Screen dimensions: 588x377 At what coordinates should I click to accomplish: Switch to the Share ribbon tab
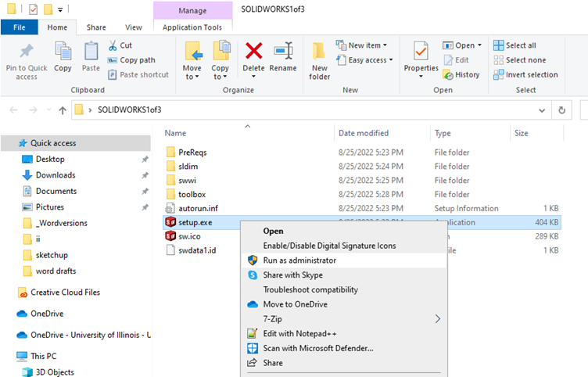(x=96, y=27)
